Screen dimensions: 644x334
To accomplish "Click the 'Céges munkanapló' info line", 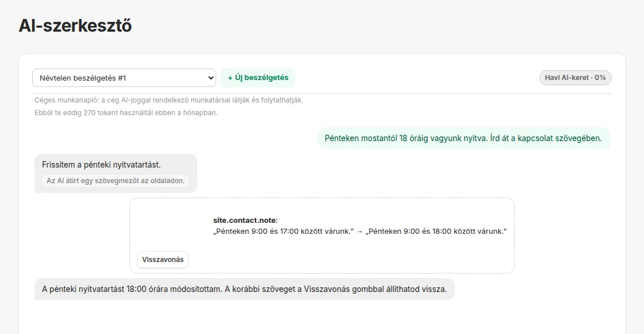I will [x=169, y=100].
